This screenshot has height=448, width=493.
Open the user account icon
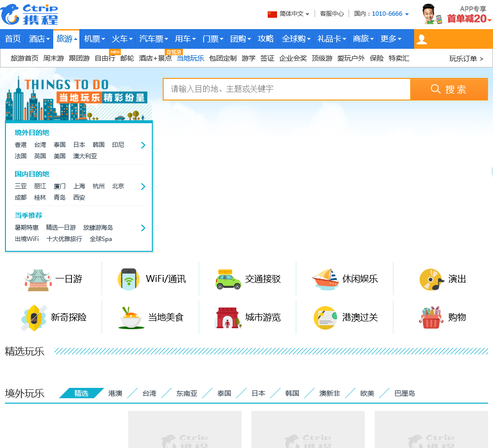click(x=422, y=39)
